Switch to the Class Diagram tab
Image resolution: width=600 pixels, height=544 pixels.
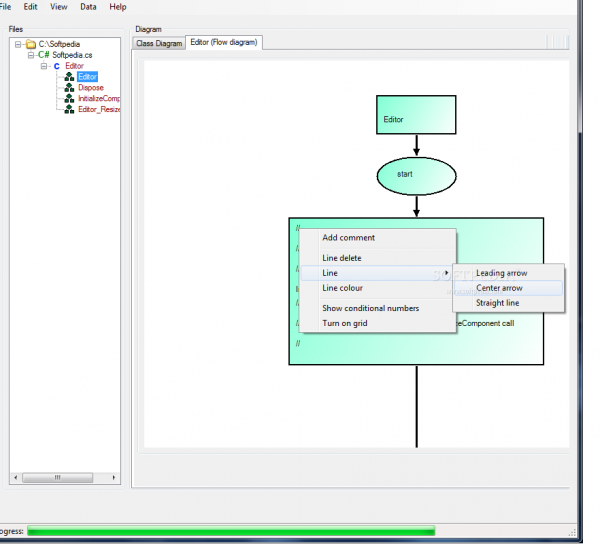pyautogui.click(x=158, y=44)
